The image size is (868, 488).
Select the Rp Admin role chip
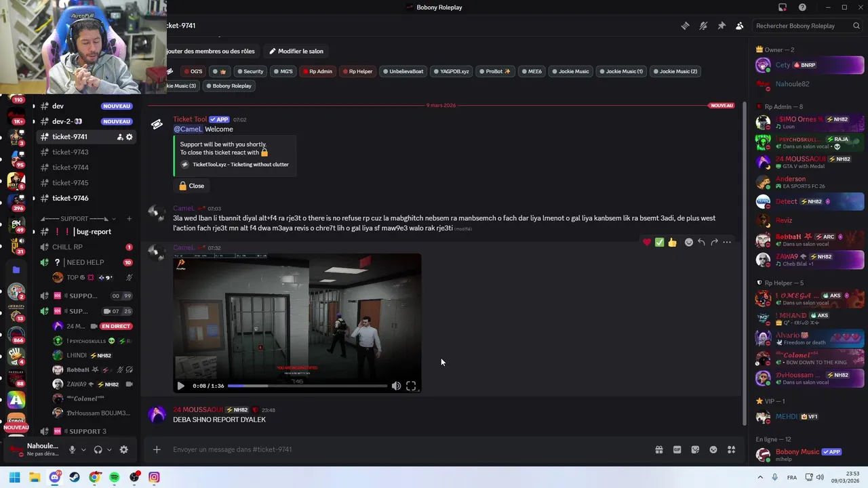pyautogui.click(x=317, y=71)
